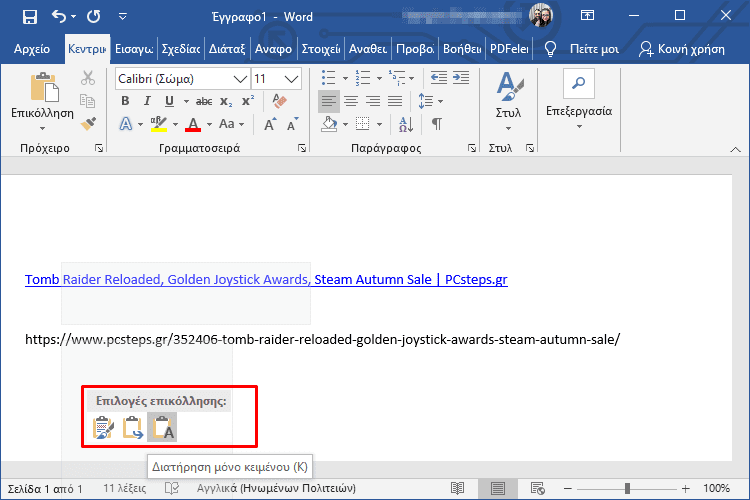Open the Change Case Aa menu
The height and width of the screenshot is (500, 750).
pyautogui.click(x=232, y=124)
